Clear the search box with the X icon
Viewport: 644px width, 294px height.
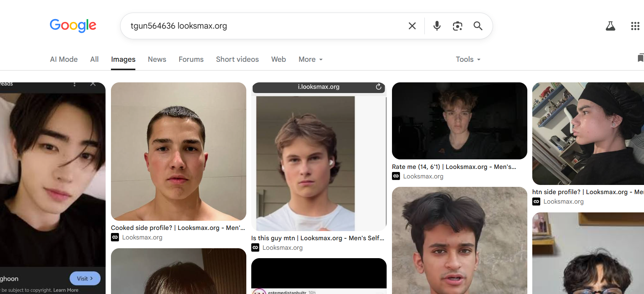(412, 26)
